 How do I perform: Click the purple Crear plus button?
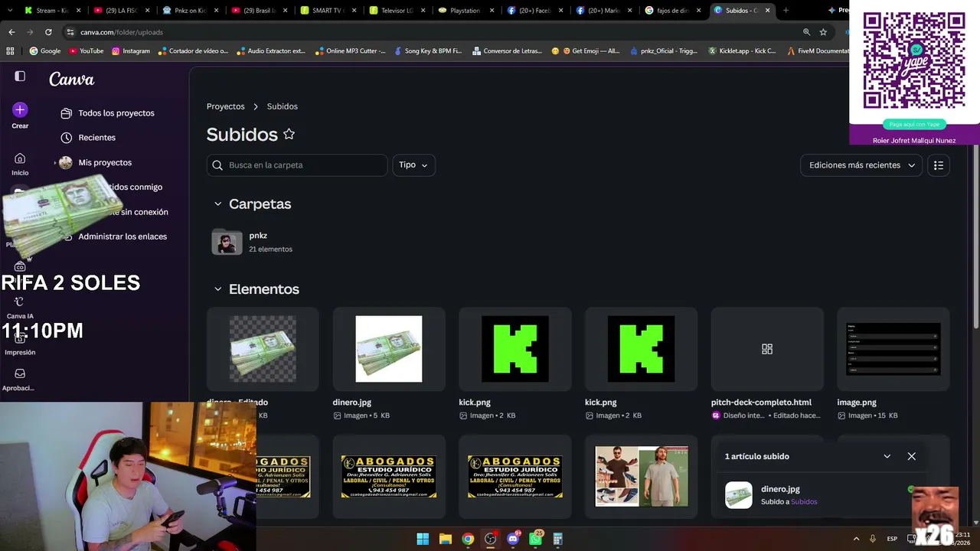point(20,110)
